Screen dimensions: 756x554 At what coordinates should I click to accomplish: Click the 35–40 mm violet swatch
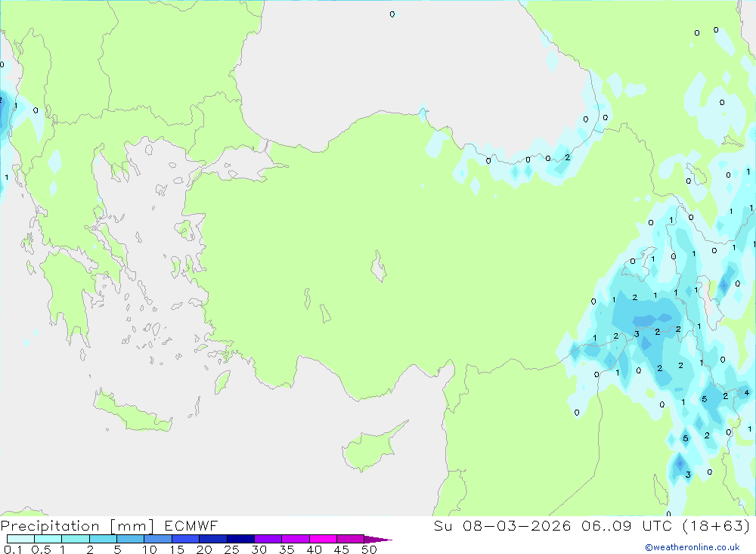296,539
